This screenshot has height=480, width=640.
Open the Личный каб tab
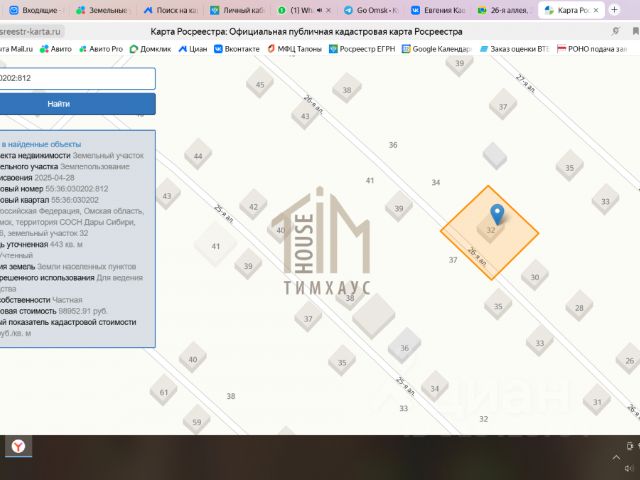237,10
